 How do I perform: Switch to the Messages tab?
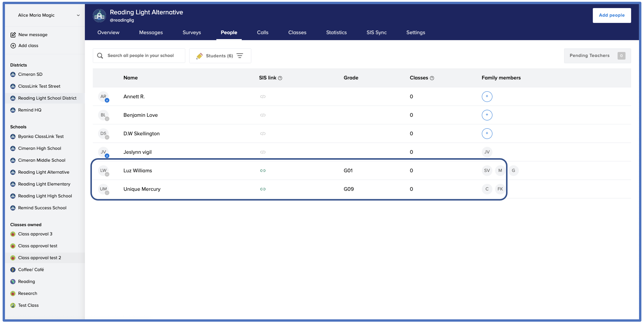pyautogui.click(x=151, y=32)
